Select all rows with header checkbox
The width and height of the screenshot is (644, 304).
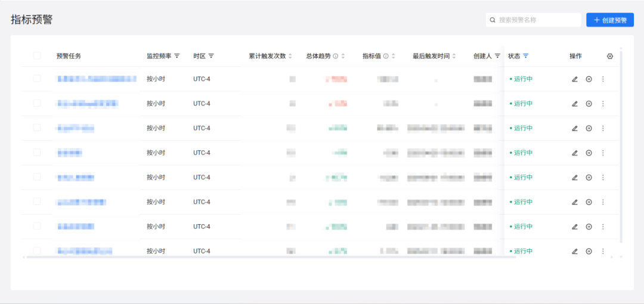click(x=37, y=55)
